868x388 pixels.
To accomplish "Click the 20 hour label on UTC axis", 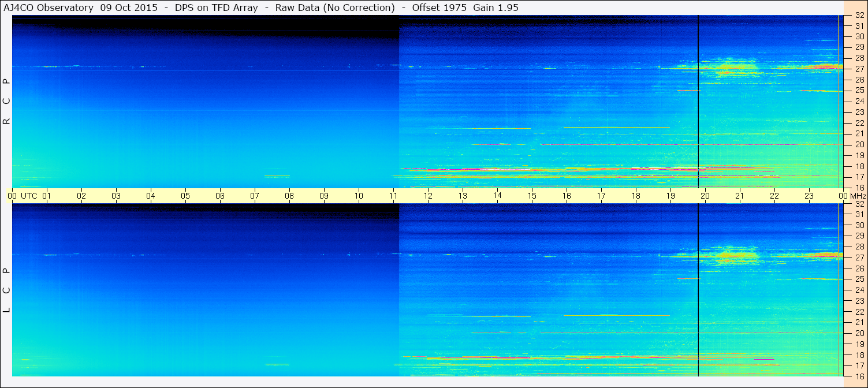I will click(705, 196).
